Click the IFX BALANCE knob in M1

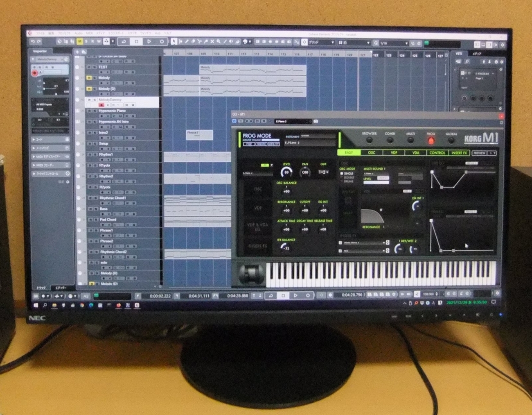[285, 247]
